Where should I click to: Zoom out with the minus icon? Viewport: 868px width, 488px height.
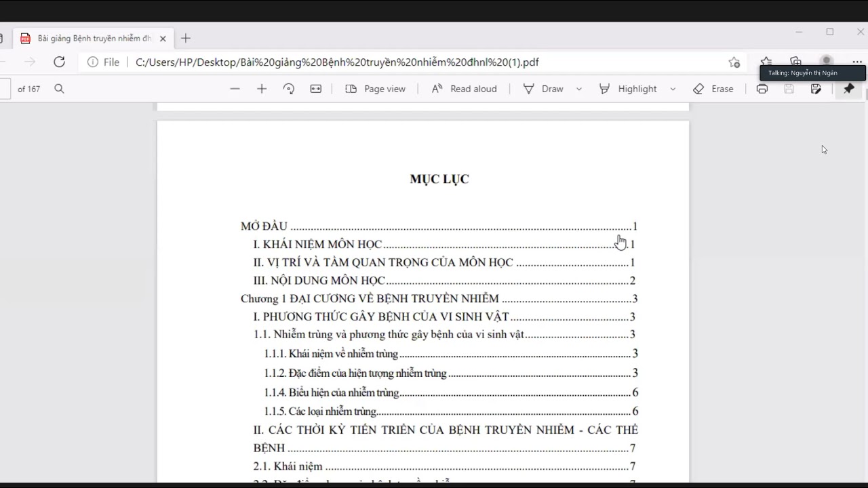pos(235,89)
